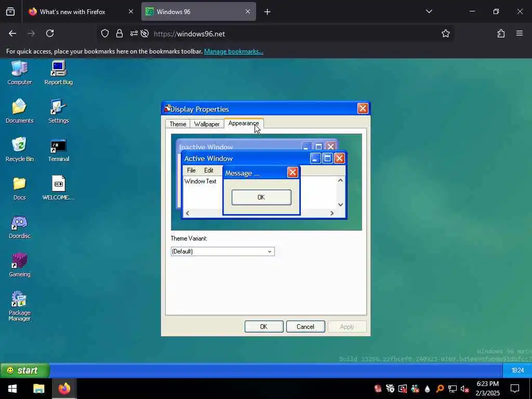Select the Recycle Bin icon
Image resolution: width=532 pixels, height=399 pixels.
pyautogui.click(x=19, y=150)
